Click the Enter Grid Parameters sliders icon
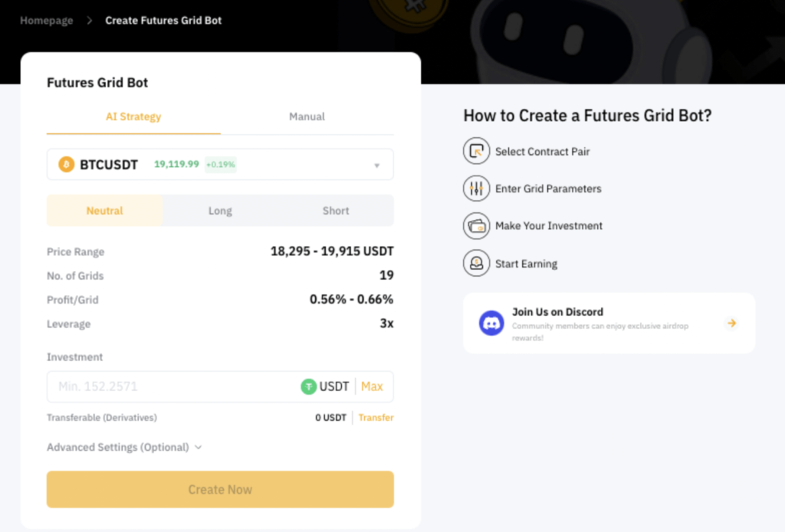The width and height of the screenshot is (785, 532). (476, 188)
